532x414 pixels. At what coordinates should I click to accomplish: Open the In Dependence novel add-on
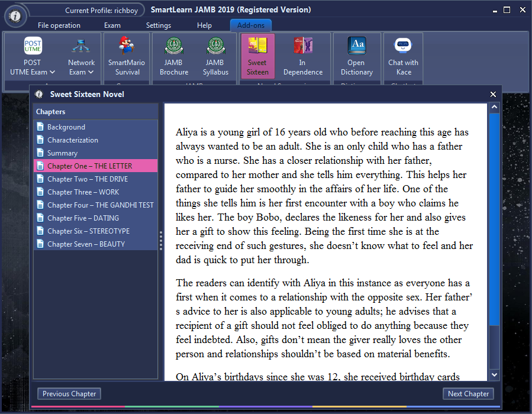(x=302, y=57)
